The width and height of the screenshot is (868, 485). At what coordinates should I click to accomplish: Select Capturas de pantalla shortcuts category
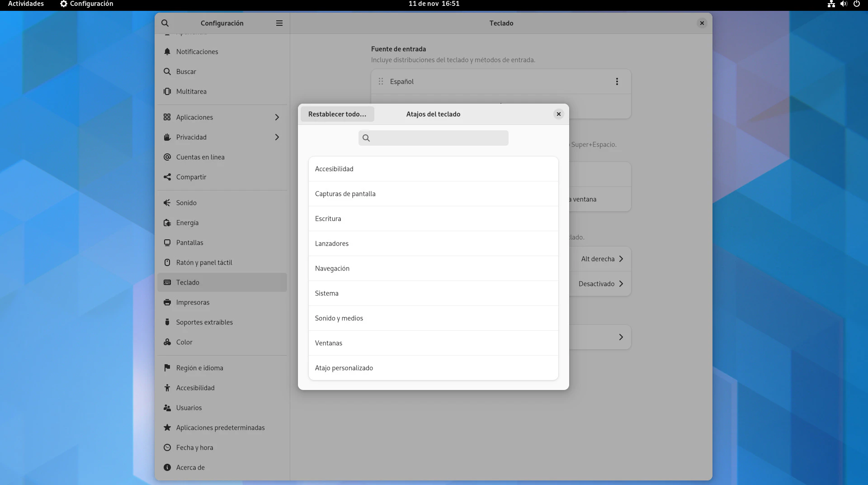pyautogui.click(x=433, y=194)
